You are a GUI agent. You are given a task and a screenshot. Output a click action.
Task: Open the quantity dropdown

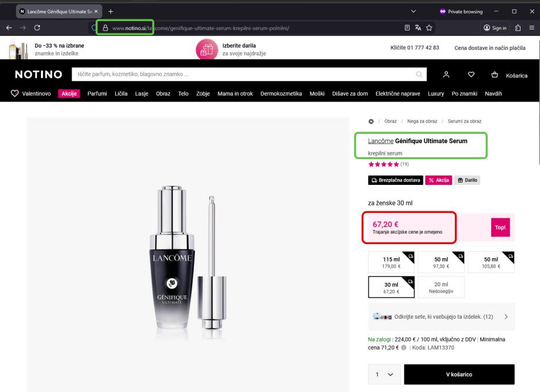coord(384,374)
